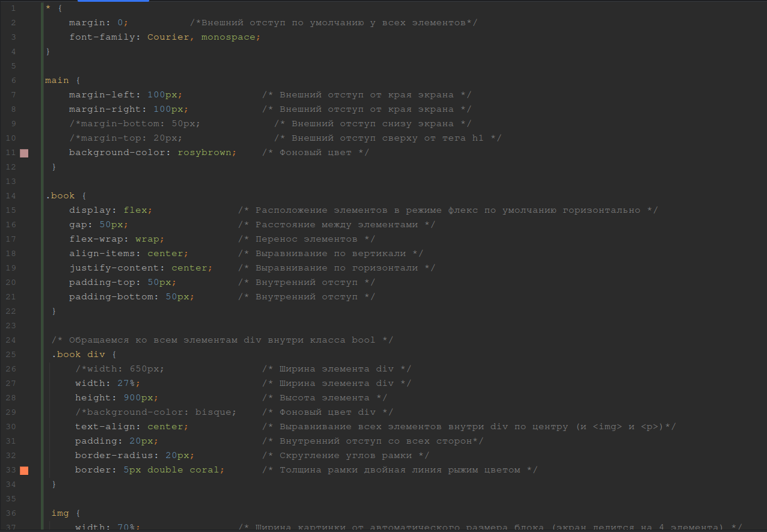Click the 'monospace' font-family value

pyautogui.click(x=228, y=37)
